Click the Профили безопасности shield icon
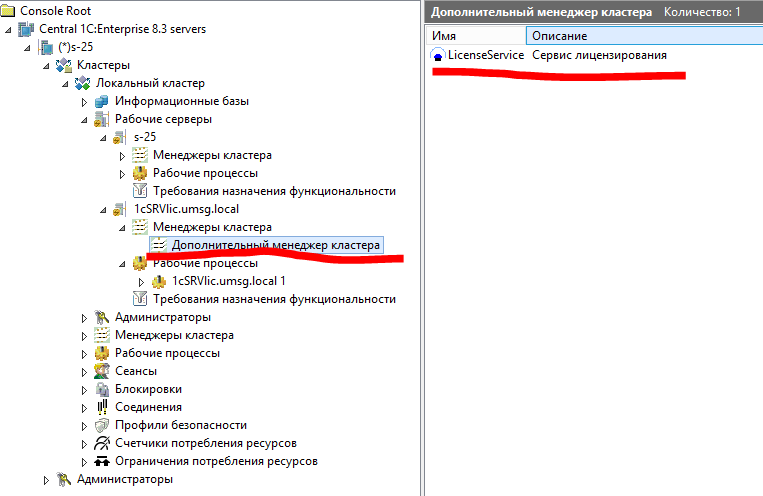The width and height of the screenshot is (763, 496). coord(101,425)
